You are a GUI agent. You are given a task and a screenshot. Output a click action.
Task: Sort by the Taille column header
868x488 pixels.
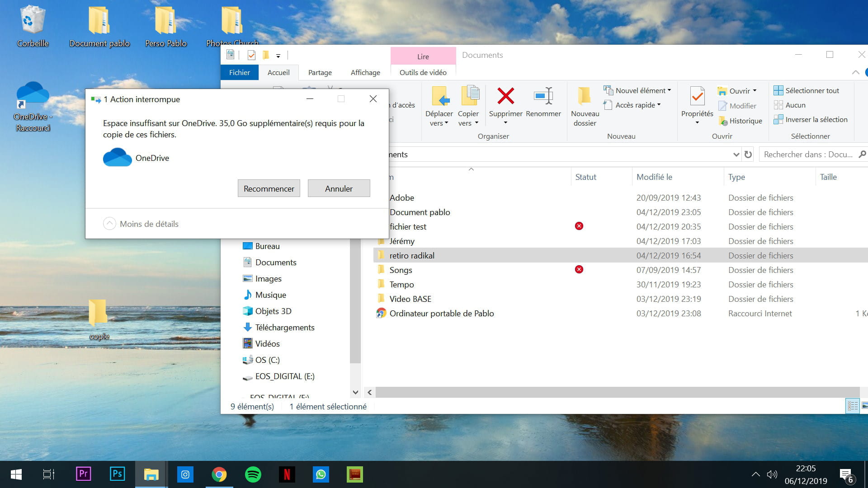842,177
